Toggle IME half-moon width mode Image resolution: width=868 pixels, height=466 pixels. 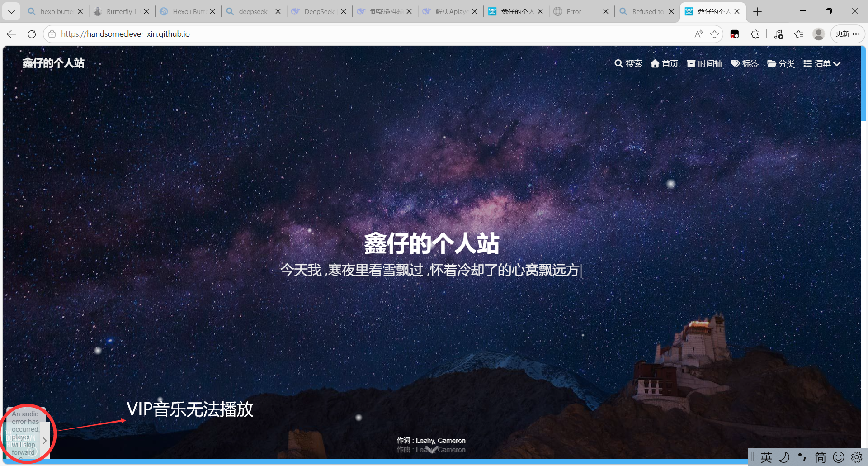coord(784,457)
